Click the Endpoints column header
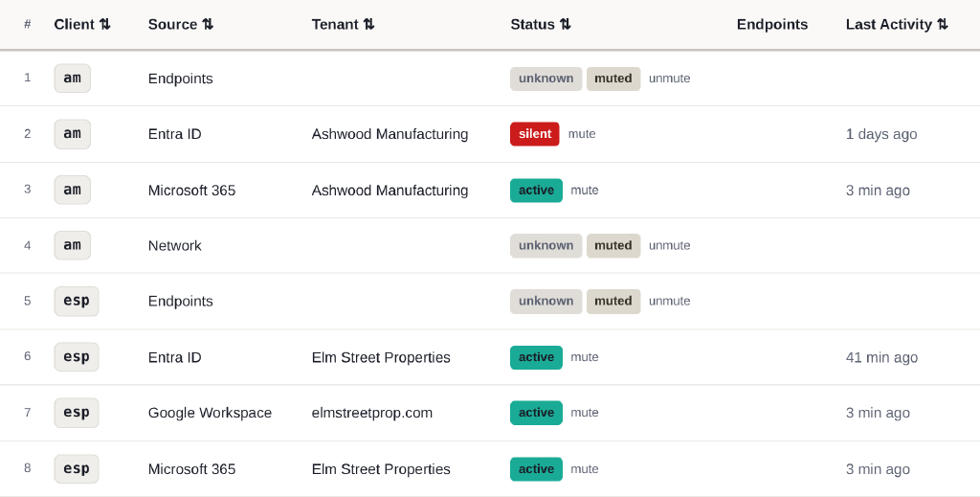980x497 pixels. 772,24
